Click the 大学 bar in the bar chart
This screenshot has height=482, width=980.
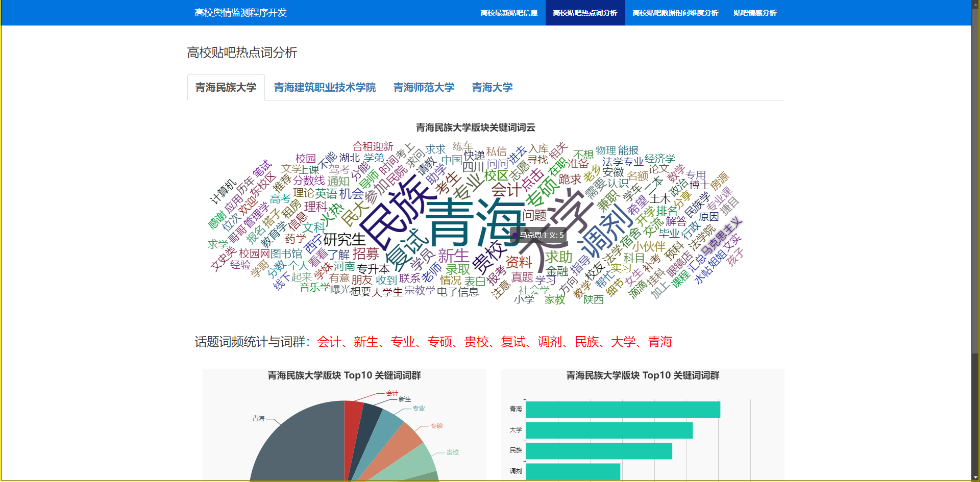pos(609,430)
